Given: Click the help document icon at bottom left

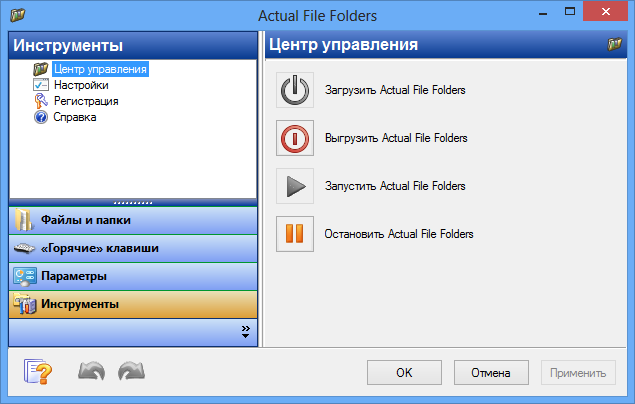Looking at the screenshot, I should pos(37,373).
